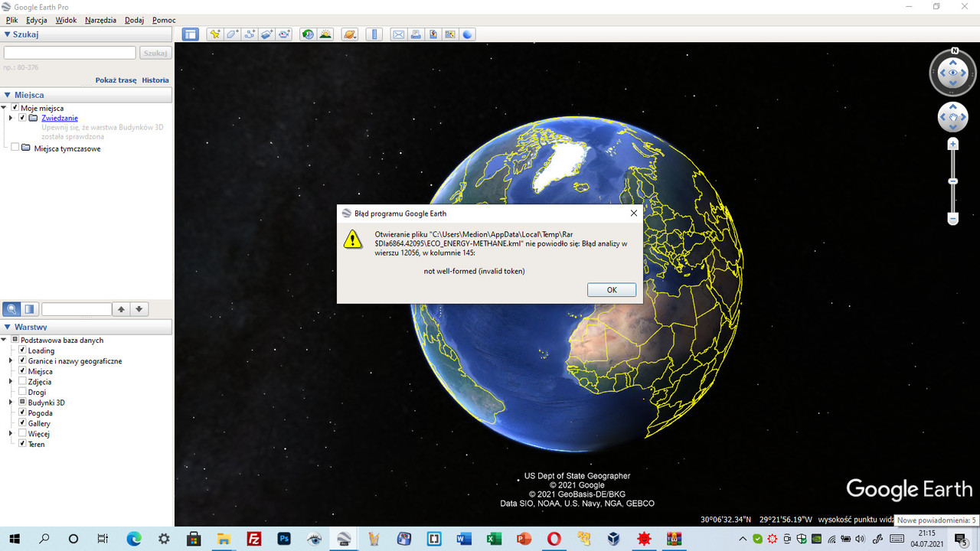Expand Granice i nazwy geograficzne node

tap(11, 360)
